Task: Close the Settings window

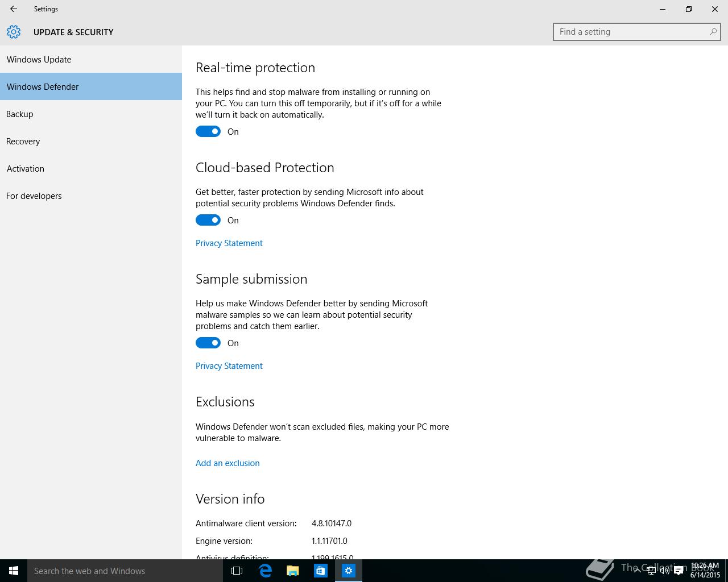Action: point(715,9)
